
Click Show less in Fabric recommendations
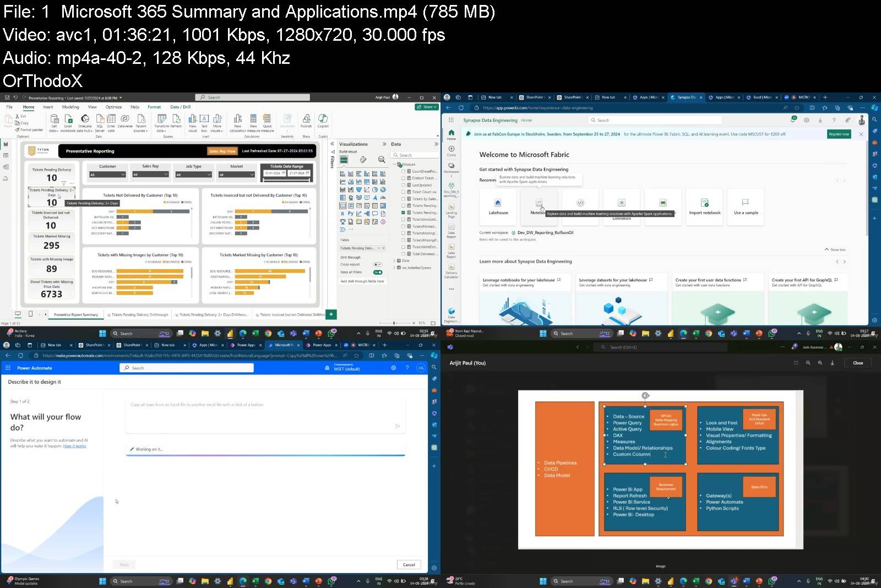pos(835,249)
